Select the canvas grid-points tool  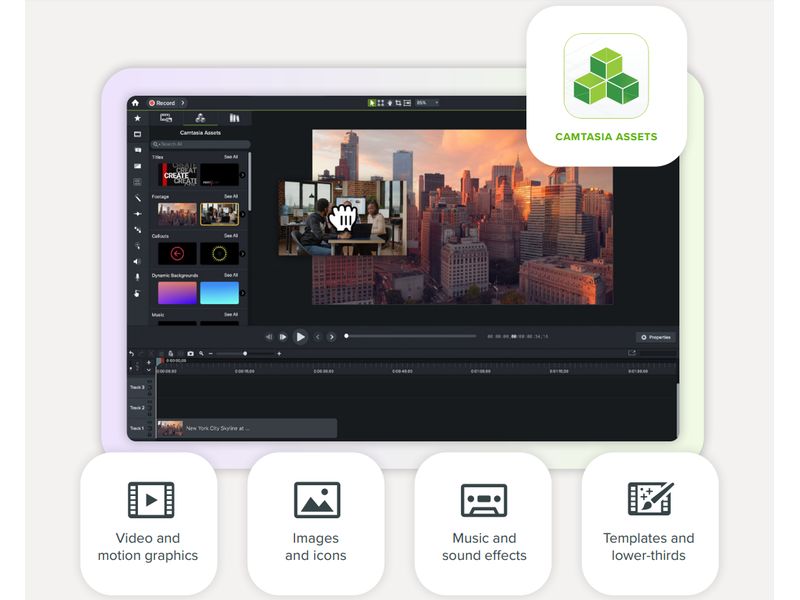pyautogui.click(x=381, y=103)
